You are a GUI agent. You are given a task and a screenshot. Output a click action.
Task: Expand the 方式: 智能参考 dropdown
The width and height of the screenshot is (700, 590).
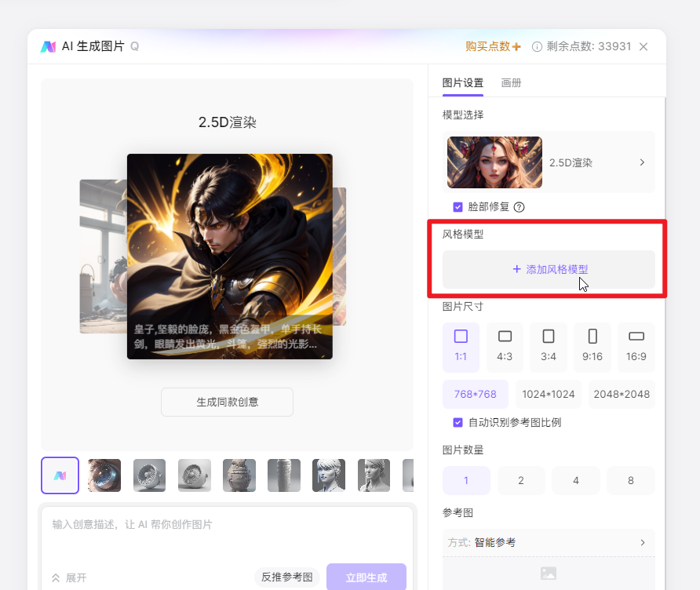[549, 543]
